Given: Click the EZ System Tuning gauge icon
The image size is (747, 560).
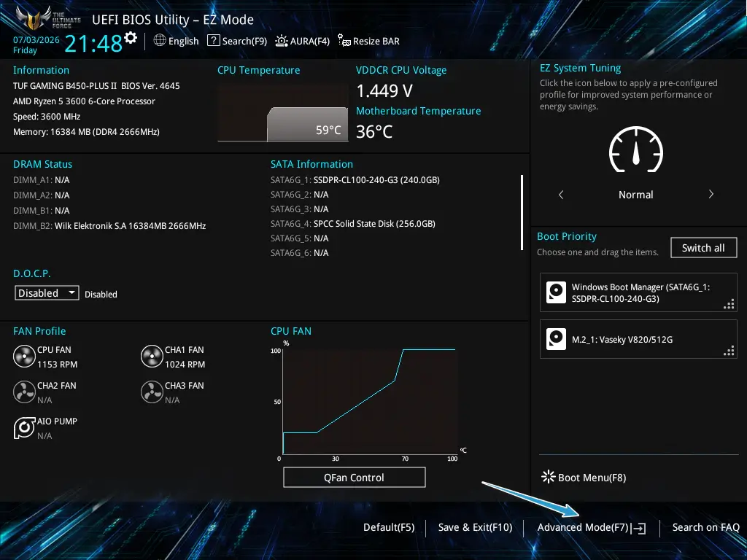Looking at the screenshot, I should (635, 149).
